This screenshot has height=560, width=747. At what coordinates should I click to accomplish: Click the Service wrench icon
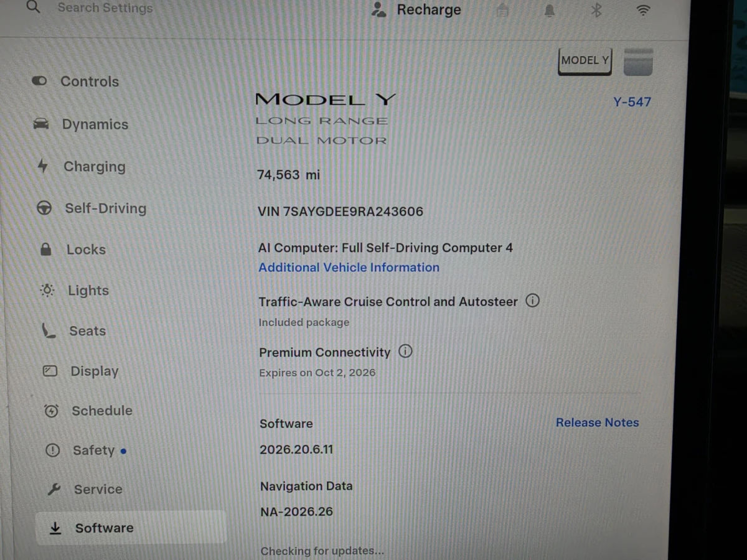pyautogui.click(x=54, y=489)
